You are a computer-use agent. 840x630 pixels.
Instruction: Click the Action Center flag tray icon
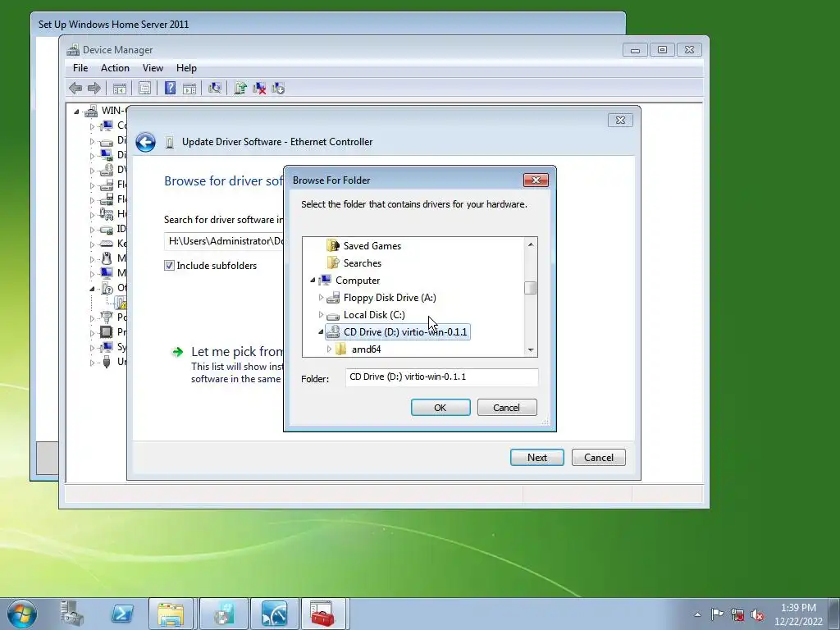(x=717, y=614)
